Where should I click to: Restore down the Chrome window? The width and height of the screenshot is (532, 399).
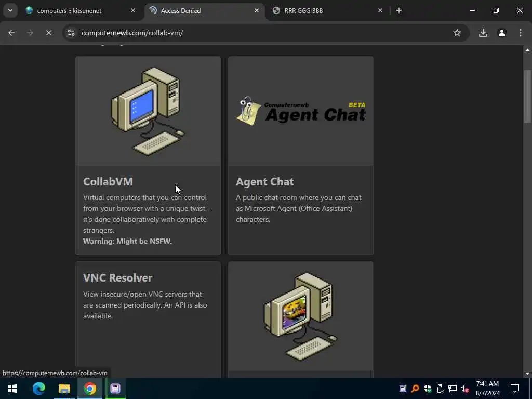pos(496,10)
